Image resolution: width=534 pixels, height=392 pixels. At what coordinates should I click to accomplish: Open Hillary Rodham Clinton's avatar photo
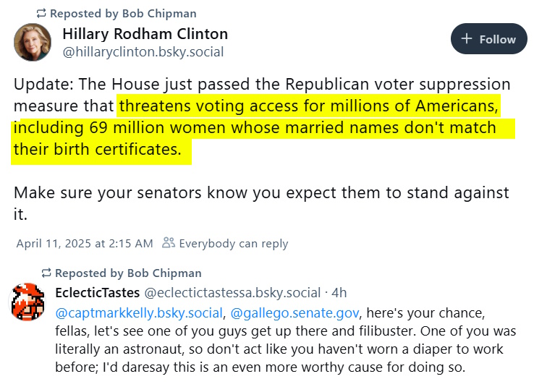pyautogui.click(x=33, y=42)
